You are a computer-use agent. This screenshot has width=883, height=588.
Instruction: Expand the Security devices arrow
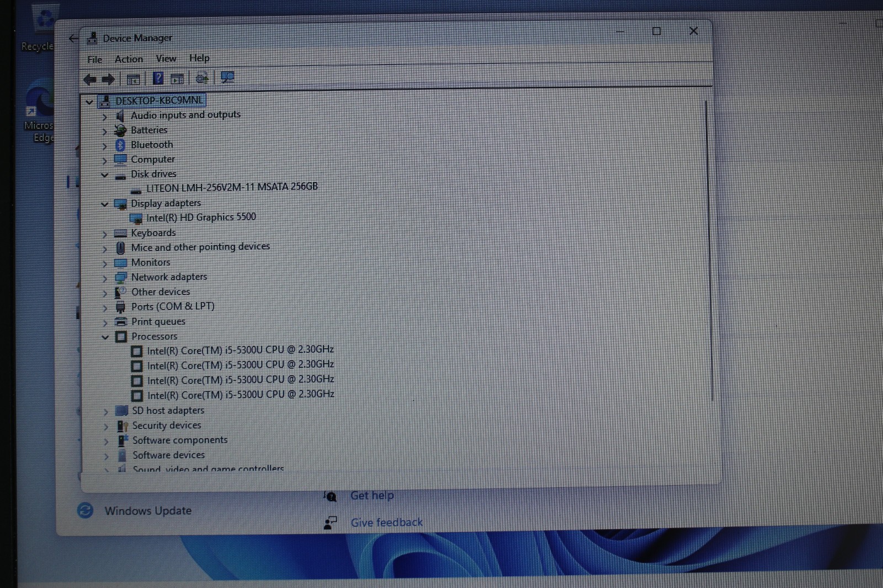(106, 426)
